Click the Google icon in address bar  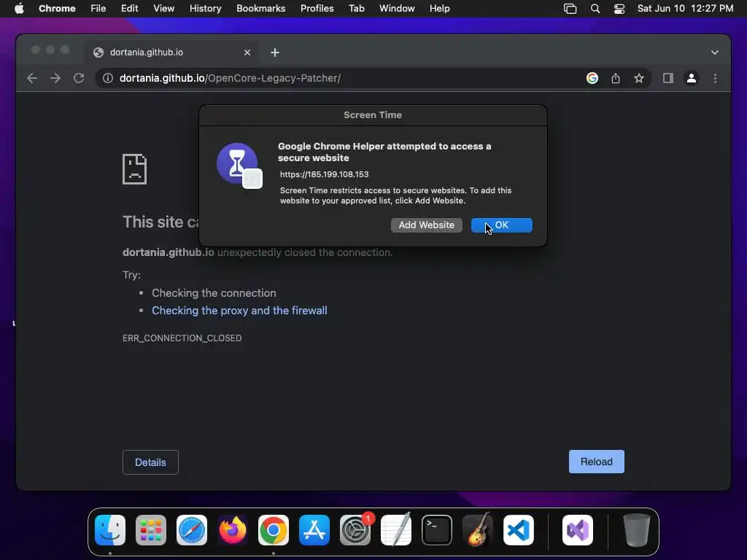pyautogui.click(x=592, y=78)
